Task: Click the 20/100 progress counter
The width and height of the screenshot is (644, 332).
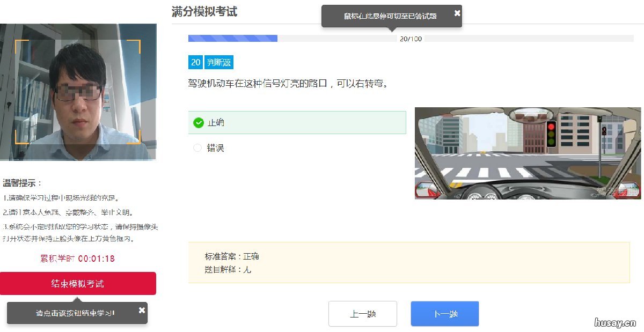Action: coord(409,38)
